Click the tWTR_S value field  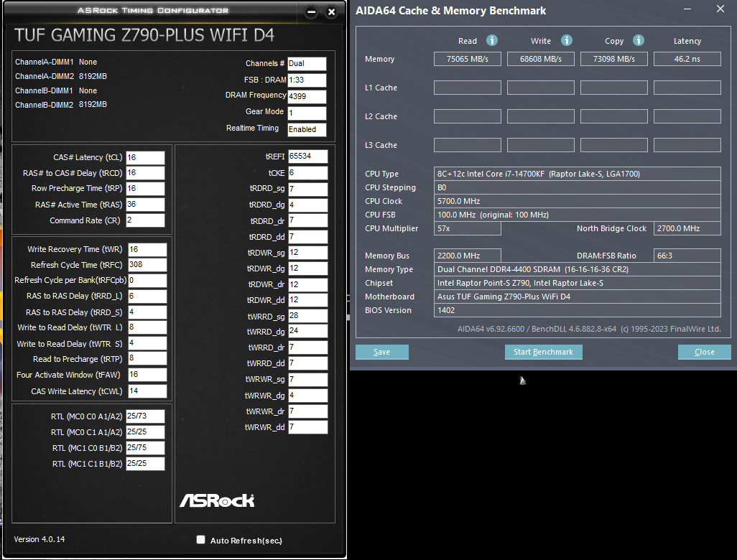tap(147, 343)
